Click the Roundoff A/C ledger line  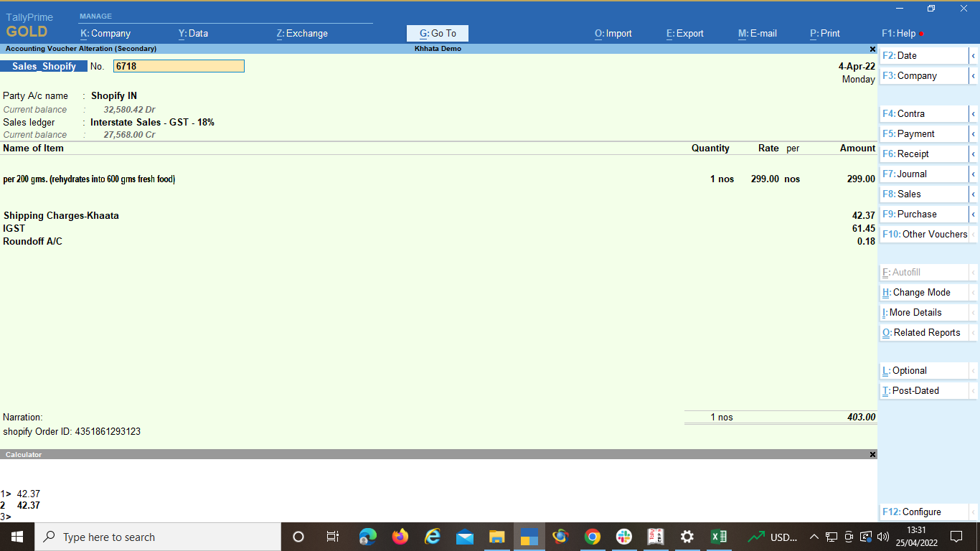click(32, 241)
